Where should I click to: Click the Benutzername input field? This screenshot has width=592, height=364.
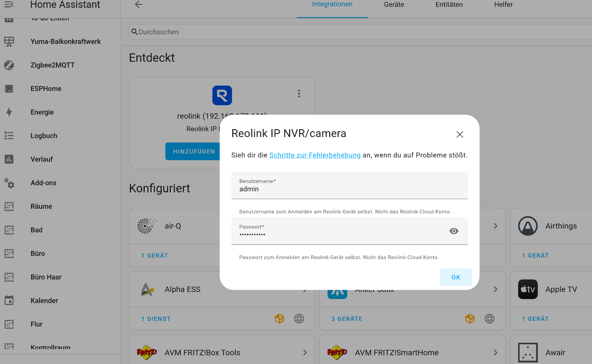[x=350, y=185]
